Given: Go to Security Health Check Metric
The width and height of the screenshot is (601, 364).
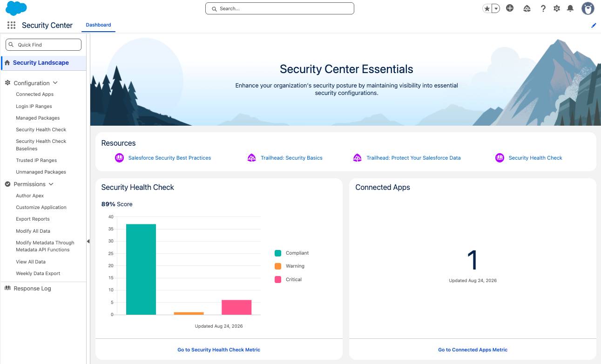Looking at the screenshot, I should pos(219,350).
